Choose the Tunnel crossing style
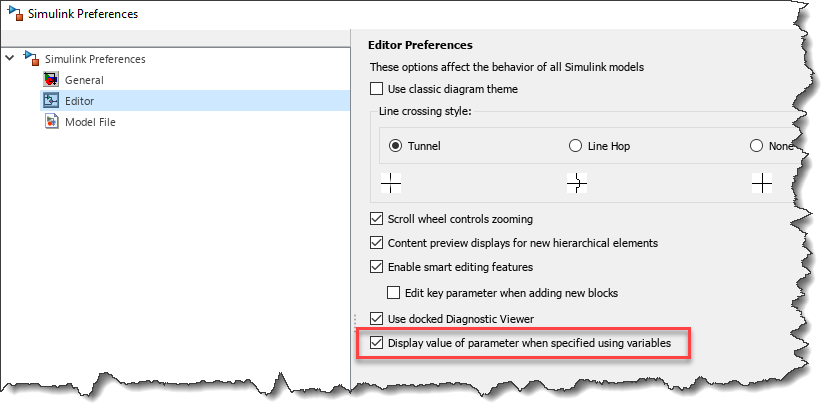 point(395,146)
